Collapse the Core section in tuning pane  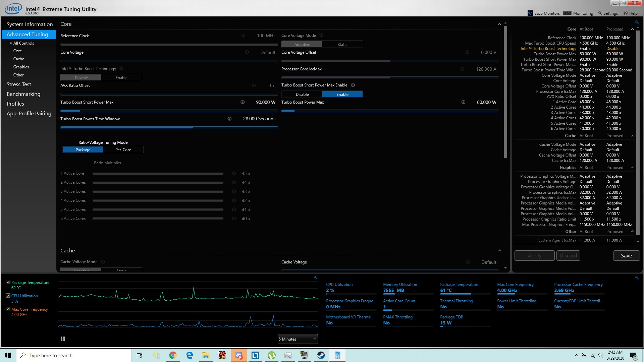coord(499,24)
